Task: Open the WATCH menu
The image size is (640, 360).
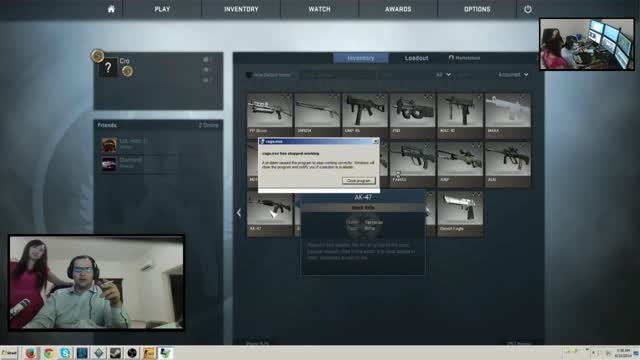Action: click(x=320, y=9)
